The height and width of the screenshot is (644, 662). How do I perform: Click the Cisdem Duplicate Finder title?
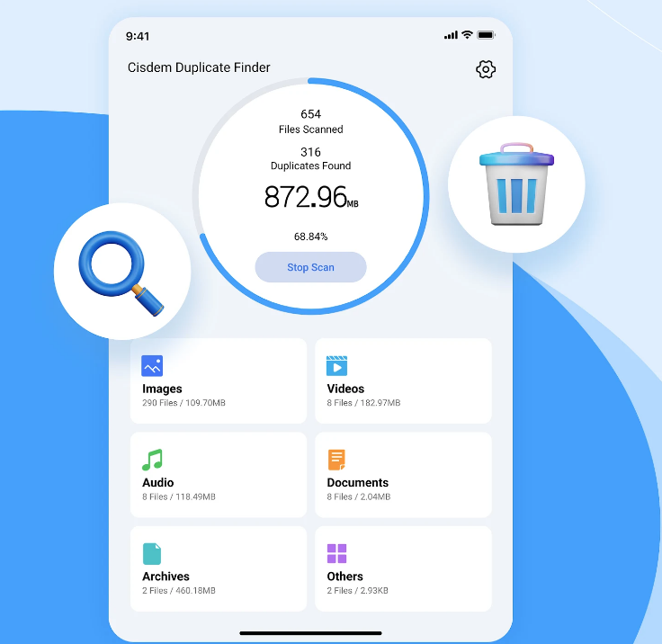pos(199,67)
